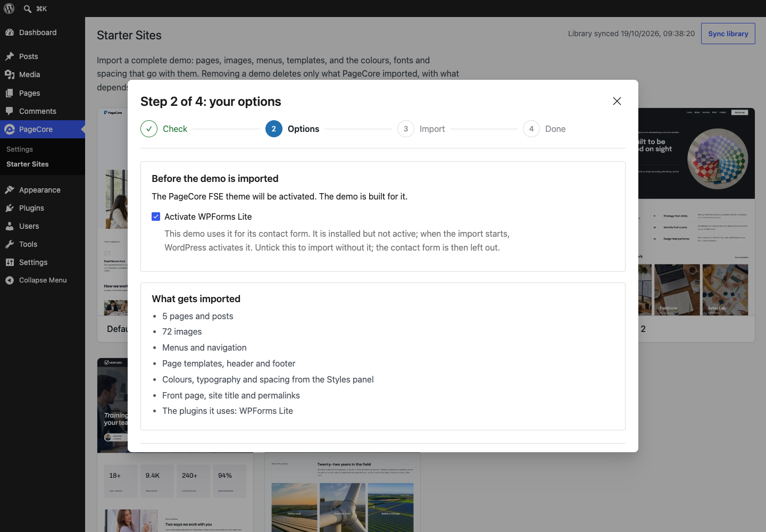Open PageCore Settings submenu item

(20, 149)
